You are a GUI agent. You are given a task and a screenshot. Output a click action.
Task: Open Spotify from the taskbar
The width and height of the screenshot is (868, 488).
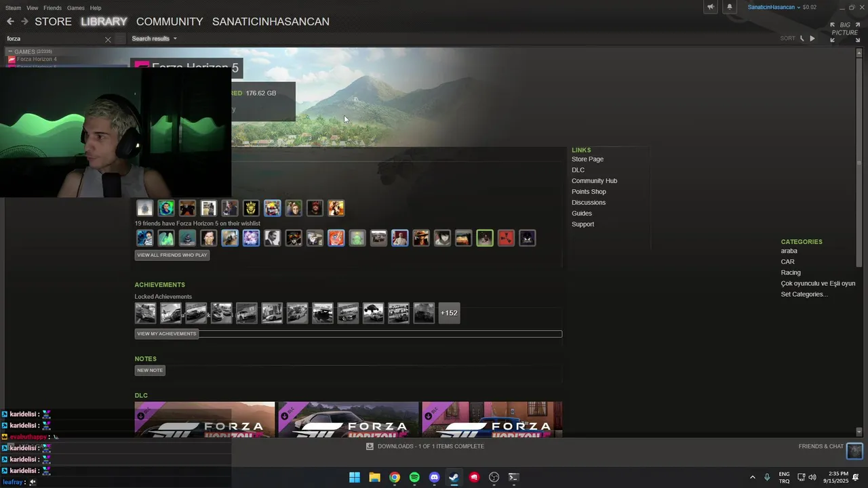click(414, 477)
